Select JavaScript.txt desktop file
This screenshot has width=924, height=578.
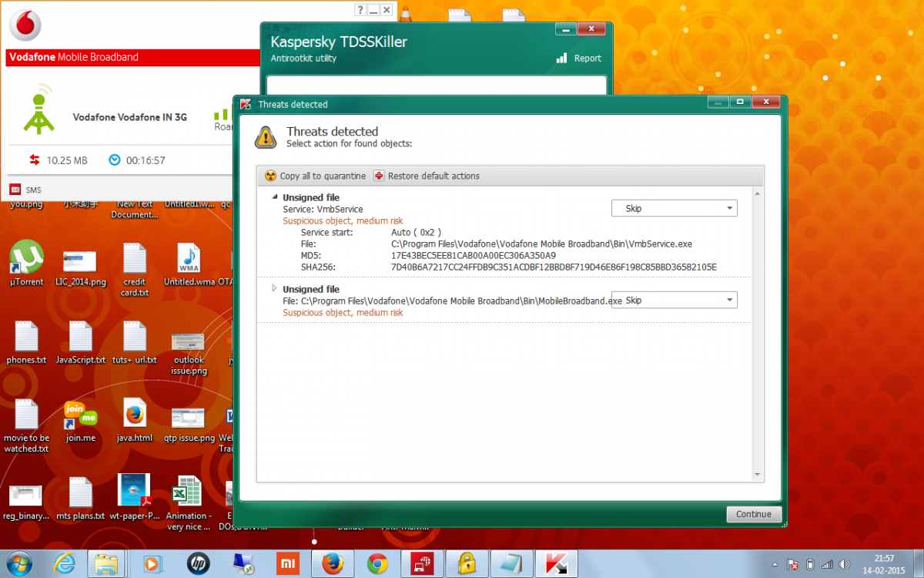[x=80, y=342]
